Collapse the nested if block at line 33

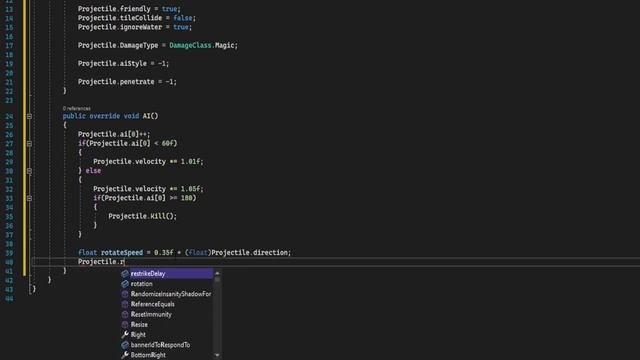(x=29, y=198)
